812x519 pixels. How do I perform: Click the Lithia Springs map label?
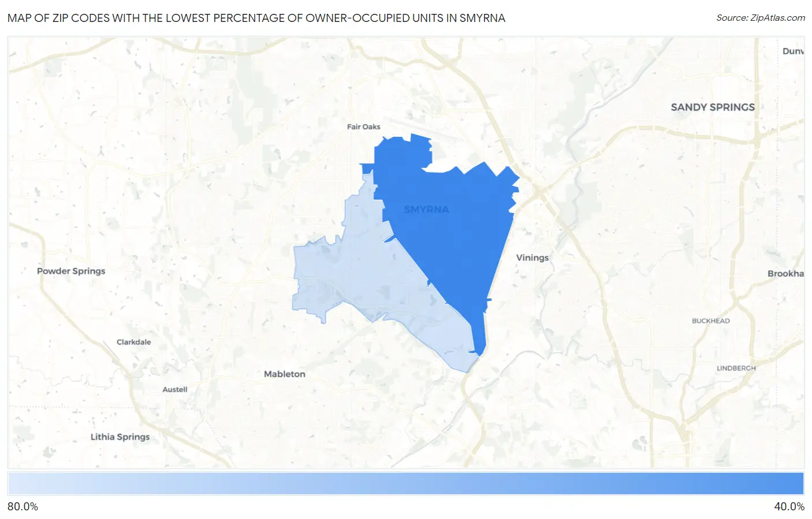coord(120,437)
